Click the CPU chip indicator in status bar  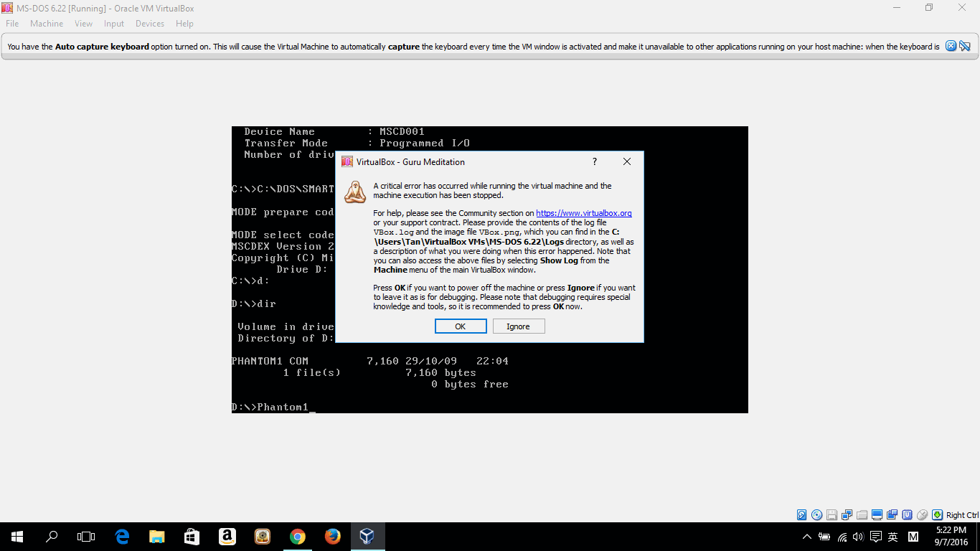(x=908, y=515)
